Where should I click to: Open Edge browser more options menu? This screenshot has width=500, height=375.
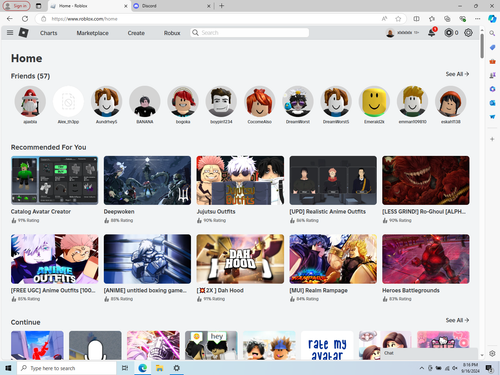point(478,19)
